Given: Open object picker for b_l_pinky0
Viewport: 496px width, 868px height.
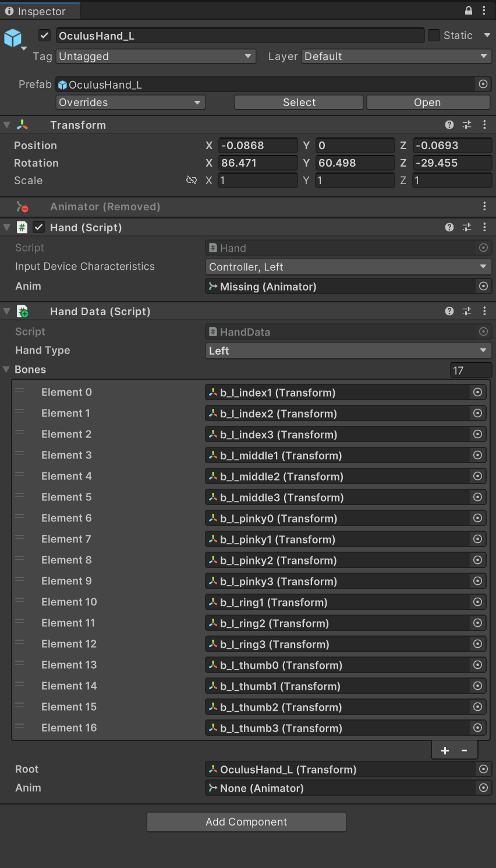Looking at the screenshot, I should tap(477, 518).
